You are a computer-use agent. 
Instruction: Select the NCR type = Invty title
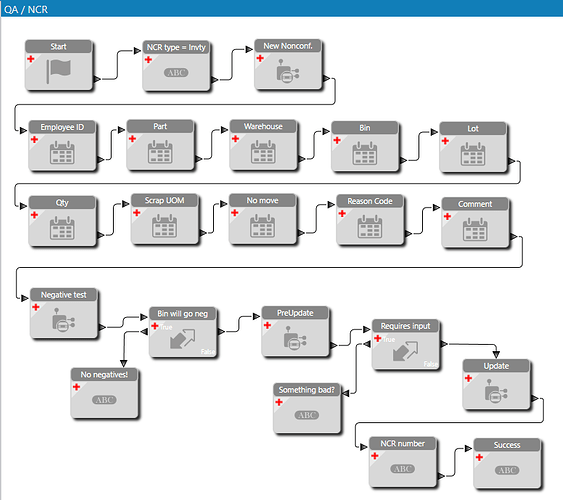[x=176, y=47]
